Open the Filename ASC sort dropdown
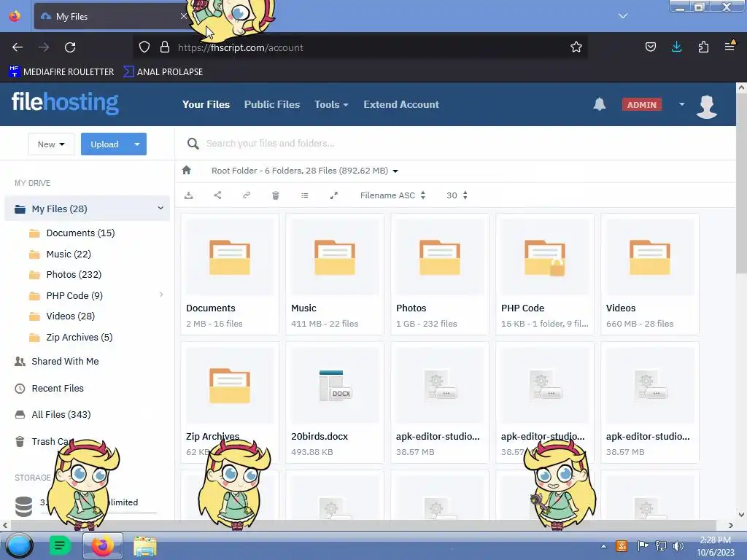 (x=392, y=195)
